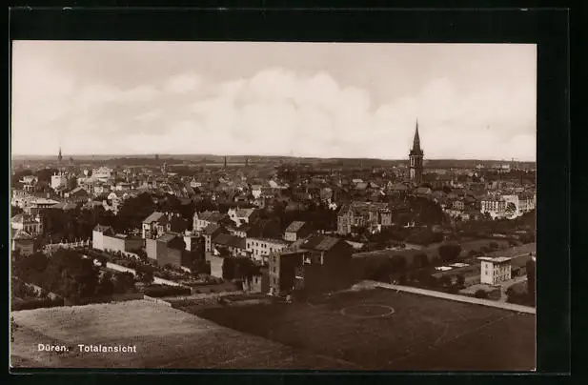Click the large dark building beside the field
The height and width of the screenshot is (385, 588).
(314, 265)
